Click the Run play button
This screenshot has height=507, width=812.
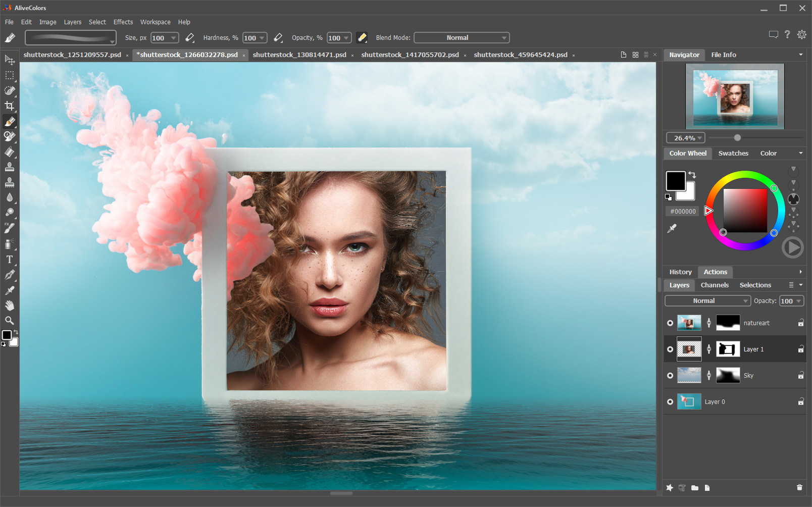[x=792, y=247]
